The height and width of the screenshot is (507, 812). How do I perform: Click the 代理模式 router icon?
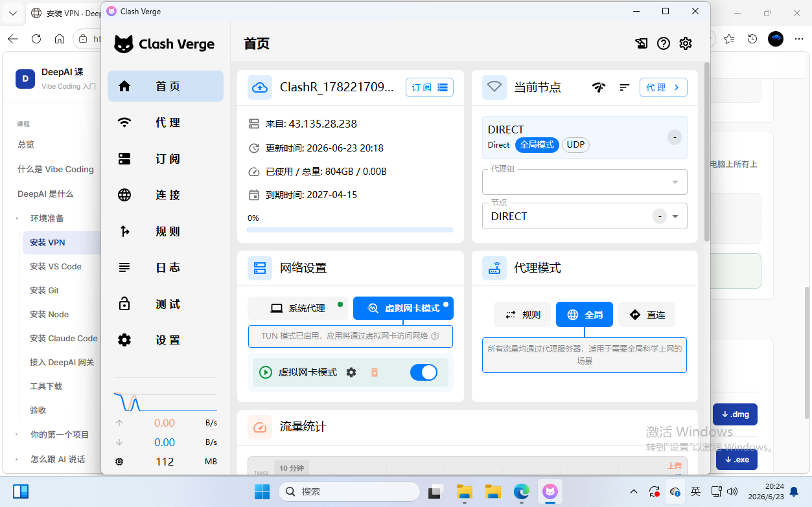pyautogui.click(x=494, y=268)
